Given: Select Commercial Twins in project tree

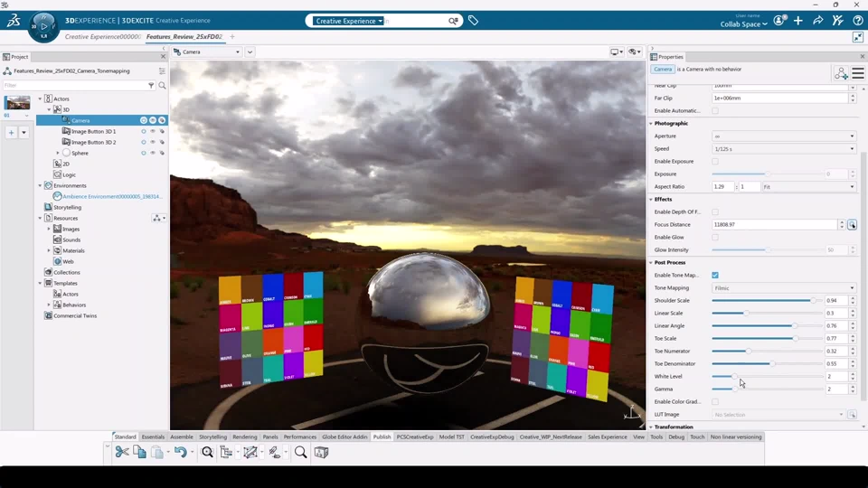Looking at the screenshot, I should (x=75, y=315).
